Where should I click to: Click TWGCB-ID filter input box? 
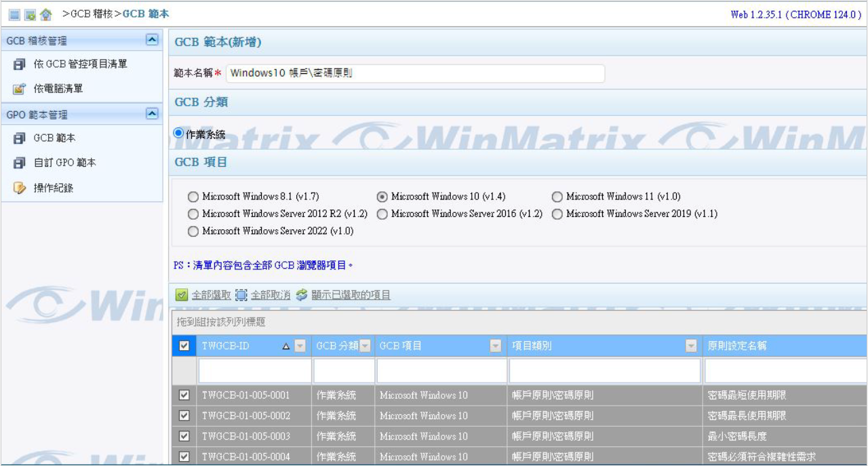point(254,371)
